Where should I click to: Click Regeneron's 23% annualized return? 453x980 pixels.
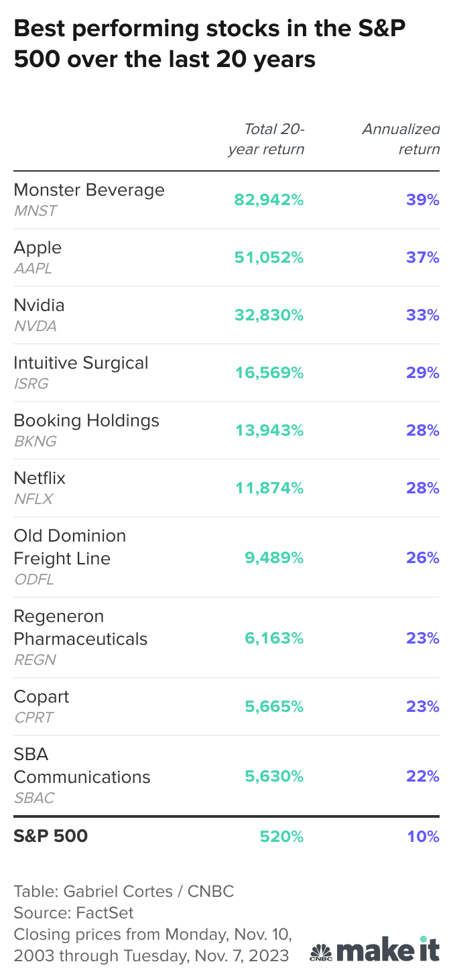pos(422,638)
